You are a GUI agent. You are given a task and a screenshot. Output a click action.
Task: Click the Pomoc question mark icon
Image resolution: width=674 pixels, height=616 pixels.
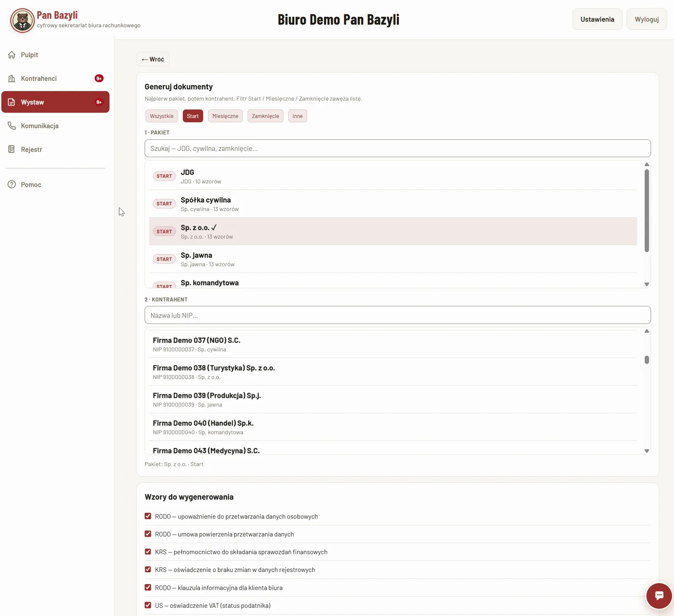tap(12, 185)
